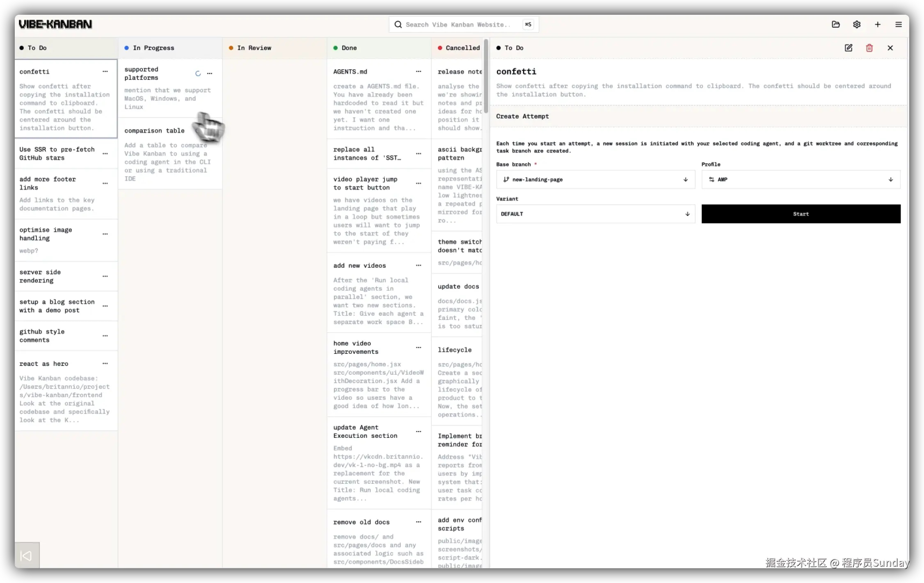Delete the confetti task via trash icon
The image size is (924, 583).
point(869,48)
